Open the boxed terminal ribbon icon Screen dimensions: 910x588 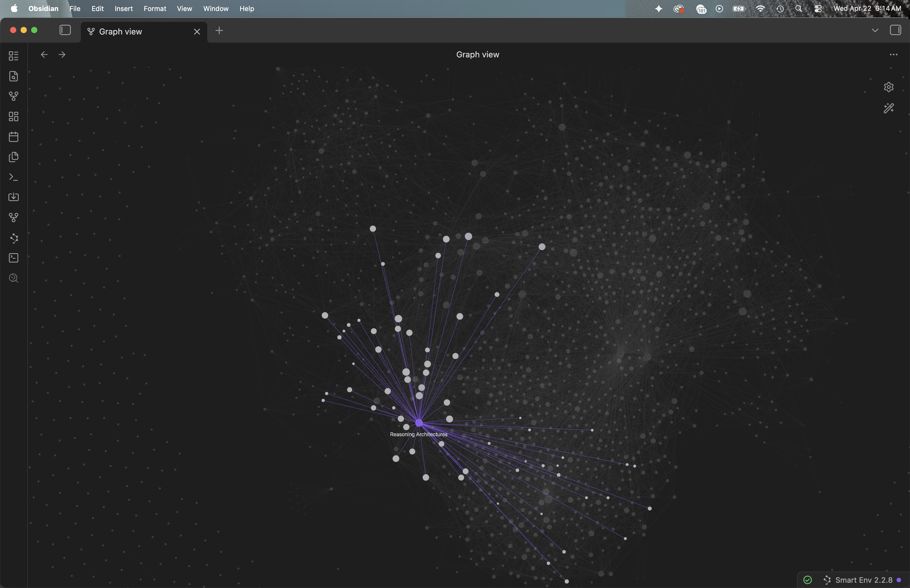click(14, 258)
